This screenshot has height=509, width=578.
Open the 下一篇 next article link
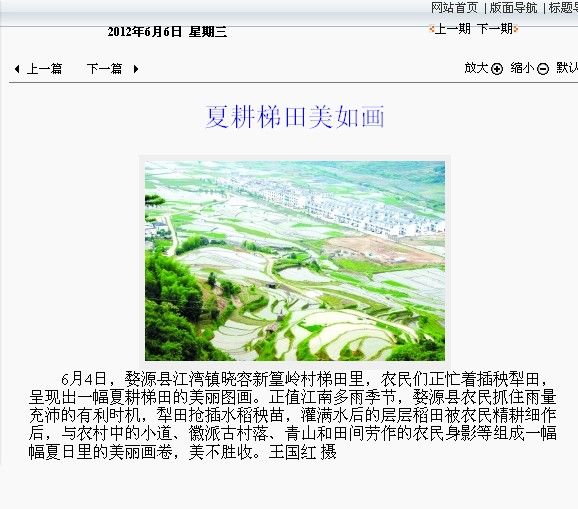104,69
